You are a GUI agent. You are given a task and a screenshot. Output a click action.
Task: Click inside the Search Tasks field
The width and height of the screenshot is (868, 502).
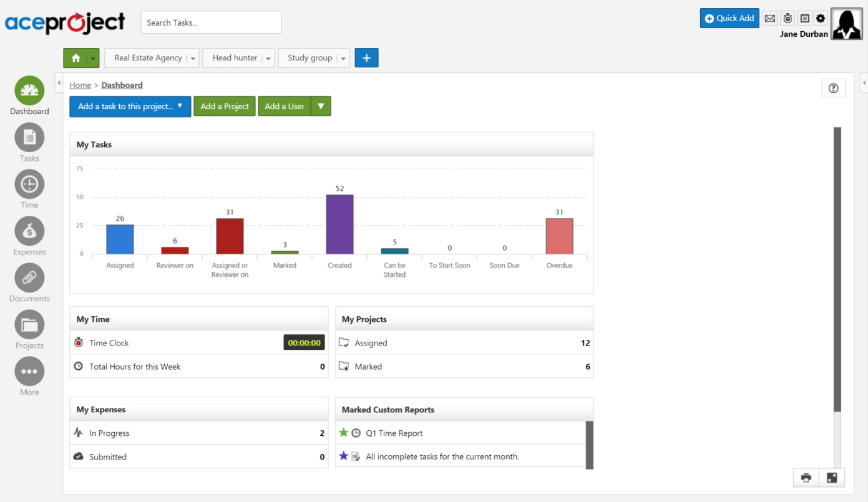(x=211, y=22)
